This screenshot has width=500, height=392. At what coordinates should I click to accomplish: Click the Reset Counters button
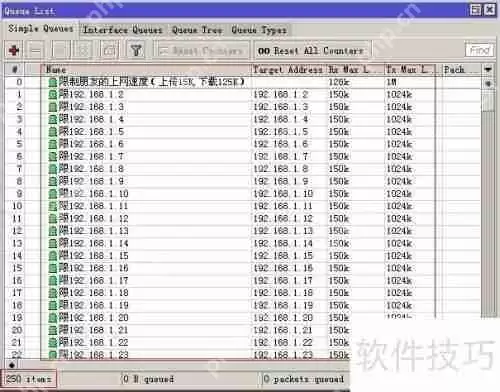pos(203,51)
